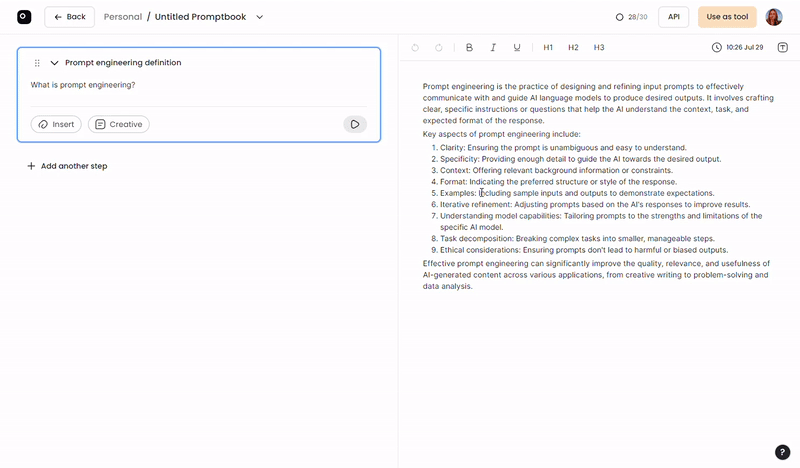Open the Creative mode selector
The height and width of the screenshot is (468, 800).
coord(118,124)
